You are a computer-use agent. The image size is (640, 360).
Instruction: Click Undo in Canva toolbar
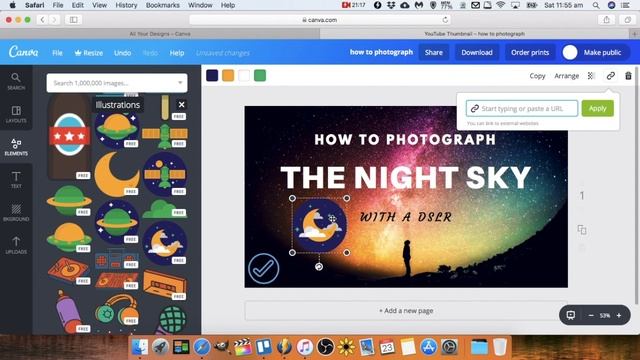click(122, 53)
